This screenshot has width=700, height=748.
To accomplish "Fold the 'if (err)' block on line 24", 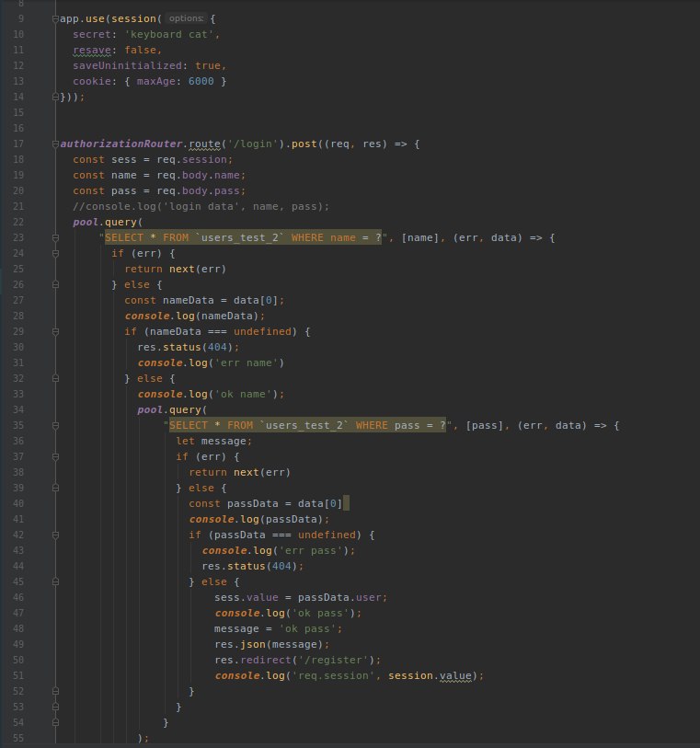I will pos(55,253).
